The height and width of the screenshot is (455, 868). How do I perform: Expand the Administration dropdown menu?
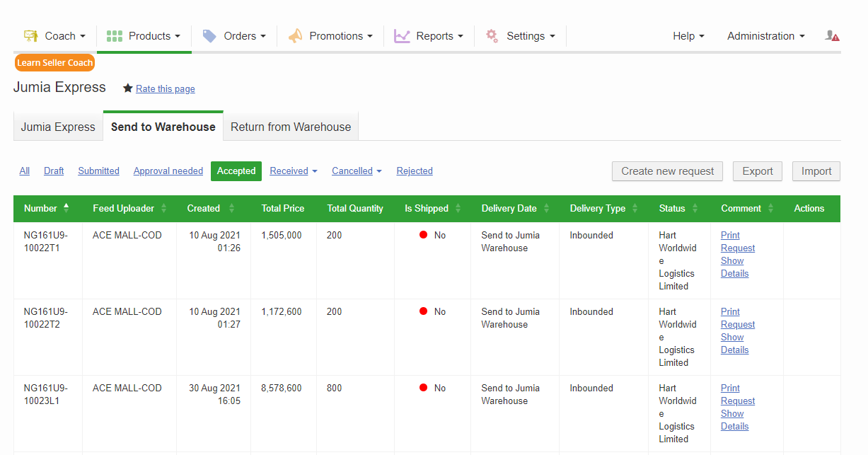tap(766, 36)
